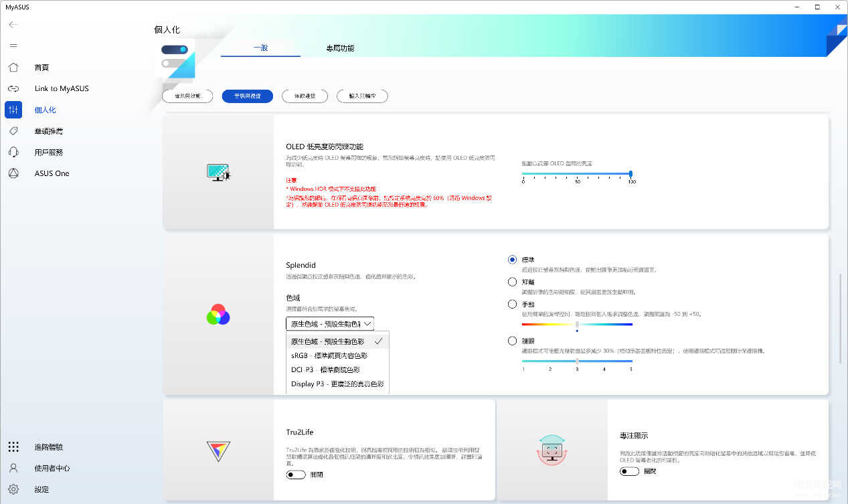848x504 pixels.
Task: Click the nine-dot grid icon in sidebar
Action: (13, 447)
